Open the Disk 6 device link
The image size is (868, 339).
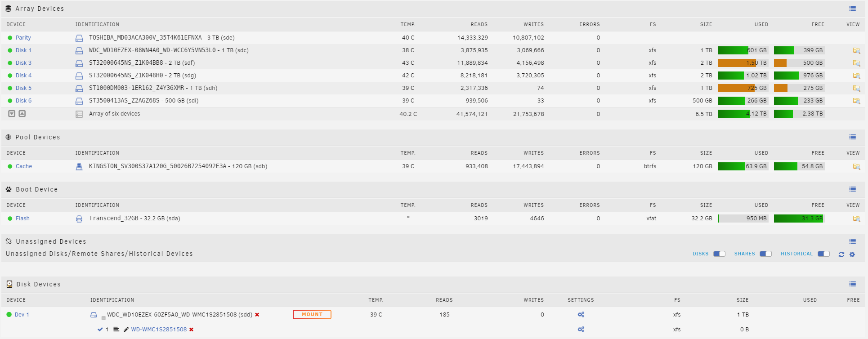[x=23, y=101]
